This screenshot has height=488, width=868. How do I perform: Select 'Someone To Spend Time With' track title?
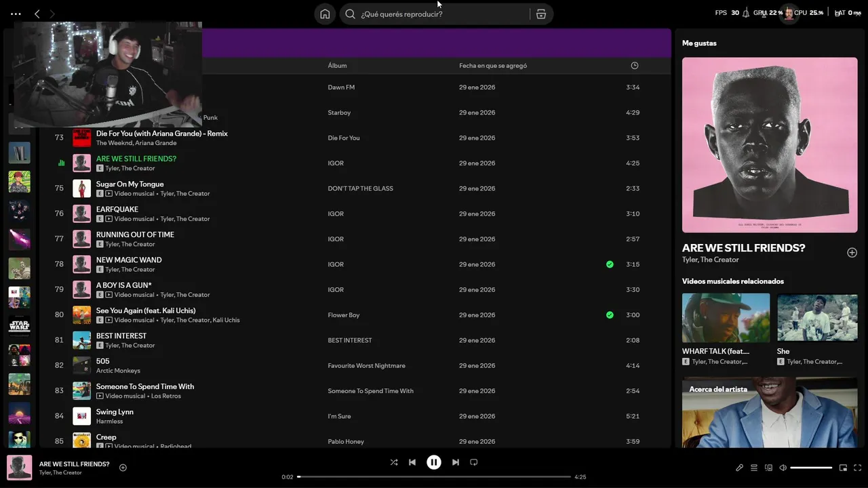(145, 386)
